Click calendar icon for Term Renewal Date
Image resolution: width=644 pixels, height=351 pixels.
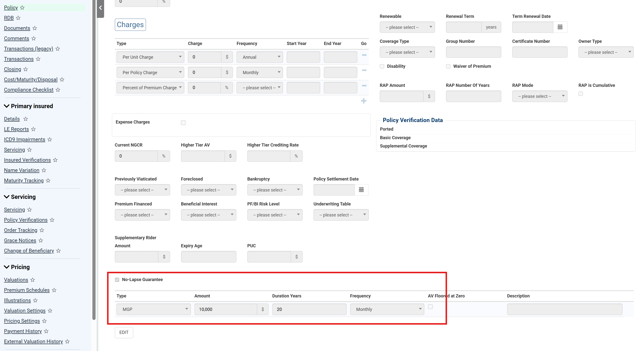tap(560, 27)
